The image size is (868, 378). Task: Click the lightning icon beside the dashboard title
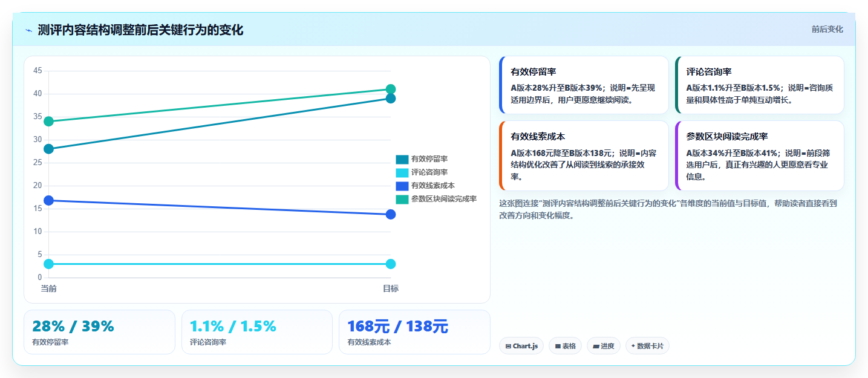click(x=28, y=30)
